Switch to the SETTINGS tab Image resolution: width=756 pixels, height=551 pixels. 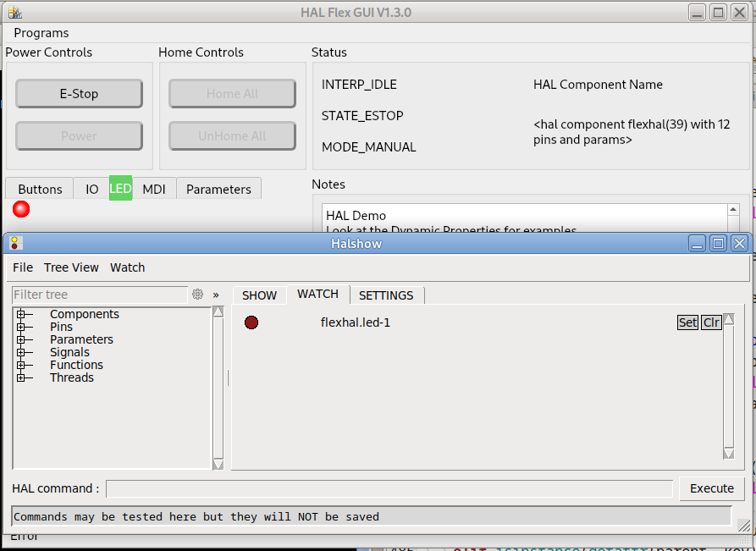[386, 295]
